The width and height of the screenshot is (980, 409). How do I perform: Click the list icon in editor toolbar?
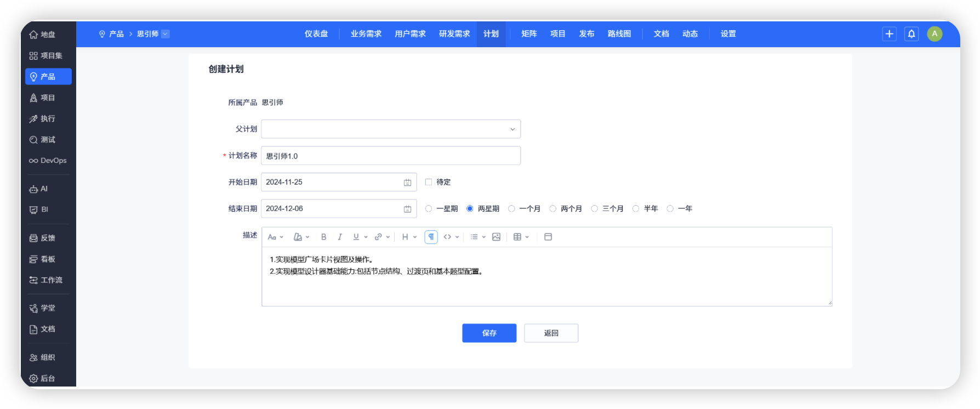(x=474, y=237)
